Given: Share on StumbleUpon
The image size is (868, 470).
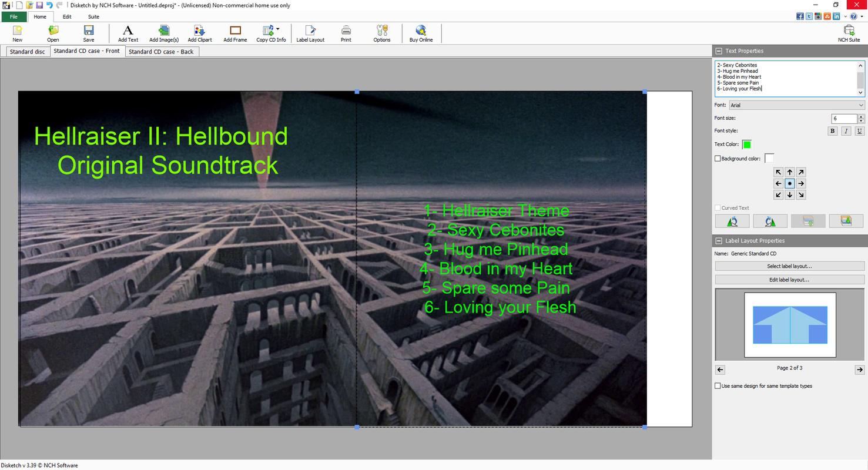Looking at the screenshot, I should tap(827, 16).
